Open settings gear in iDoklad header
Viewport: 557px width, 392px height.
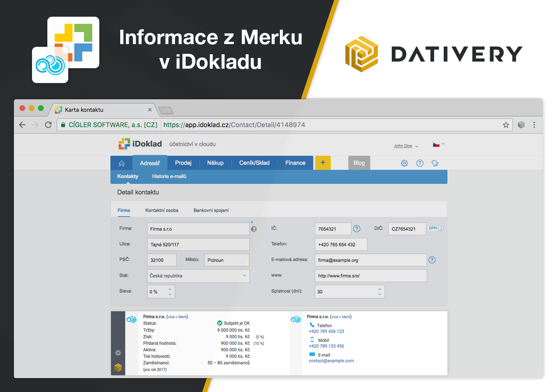(x=404, y=163)
